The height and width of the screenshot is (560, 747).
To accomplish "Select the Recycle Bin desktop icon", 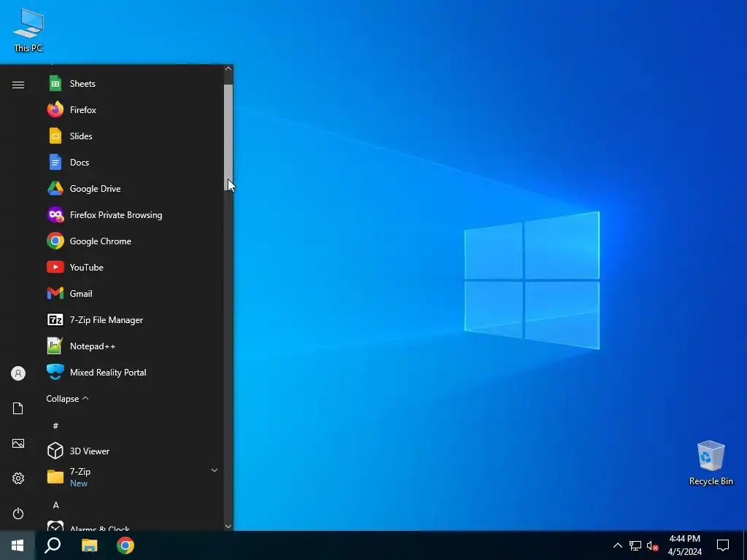I will tap(711, 463).
